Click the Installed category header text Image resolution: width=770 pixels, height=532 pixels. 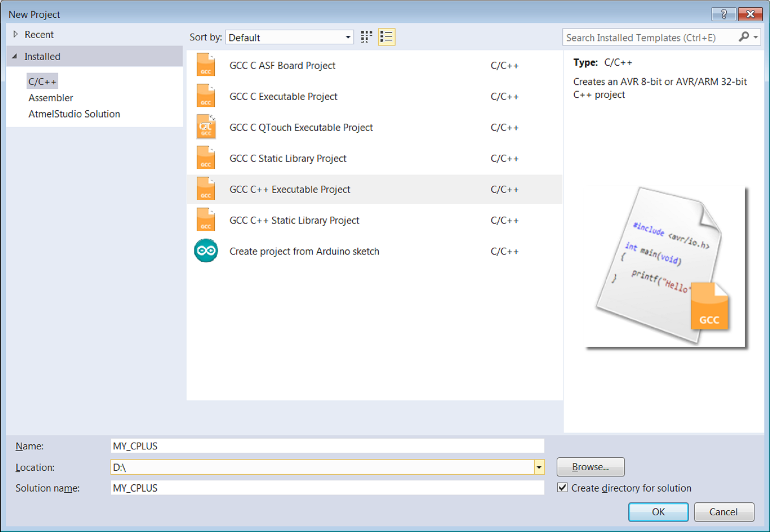click(x=42, y=56)
